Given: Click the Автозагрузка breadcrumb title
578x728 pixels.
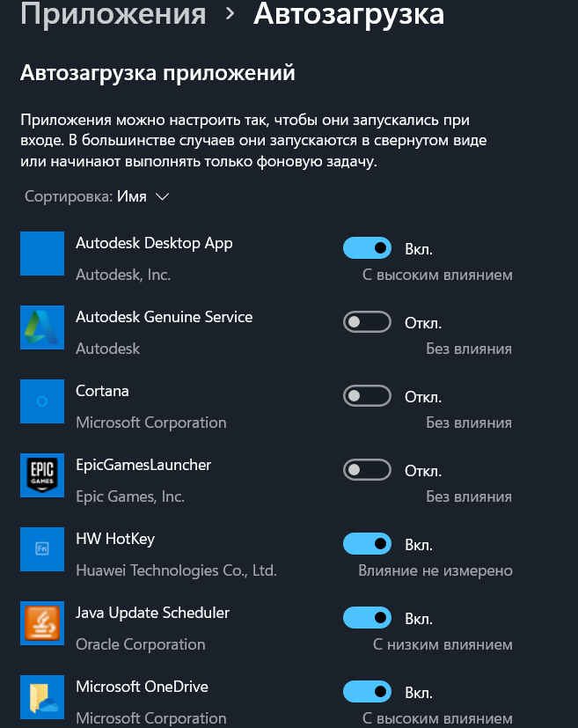Looking at the screenshot, I should (349, 14).
